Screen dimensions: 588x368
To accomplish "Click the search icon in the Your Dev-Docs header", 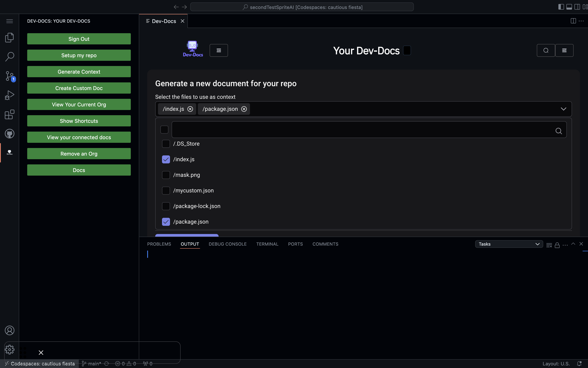I will pyautogui.click(x=546, y=50).
